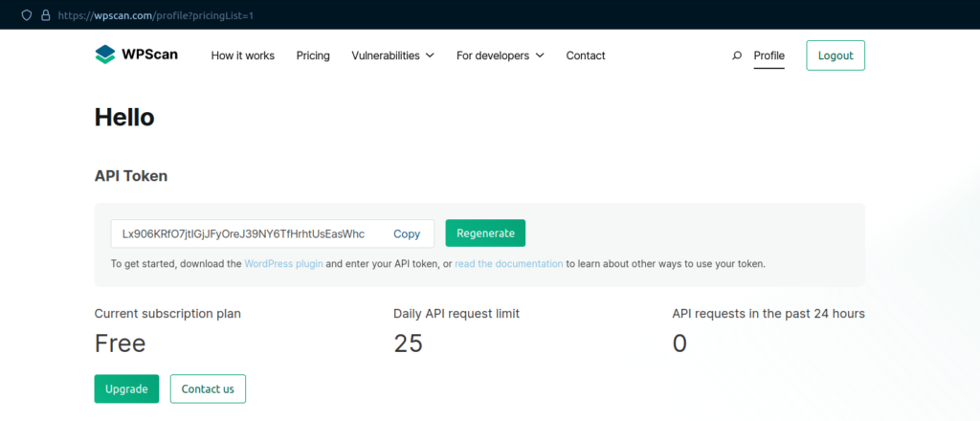This screenshot has height=421, width=980.
Task: Click the daily limit value 25
Action: click(x=408, y=343)
